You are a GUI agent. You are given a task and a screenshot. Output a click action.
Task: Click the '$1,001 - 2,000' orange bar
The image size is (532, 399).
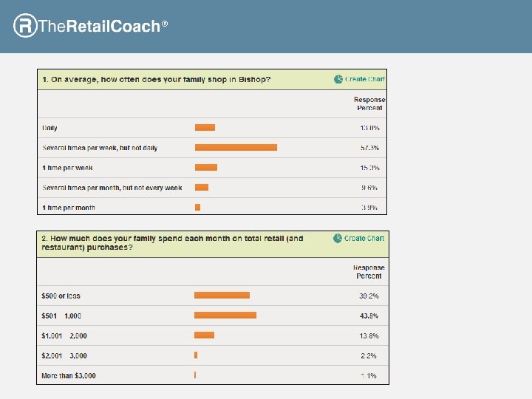point(204,335)
